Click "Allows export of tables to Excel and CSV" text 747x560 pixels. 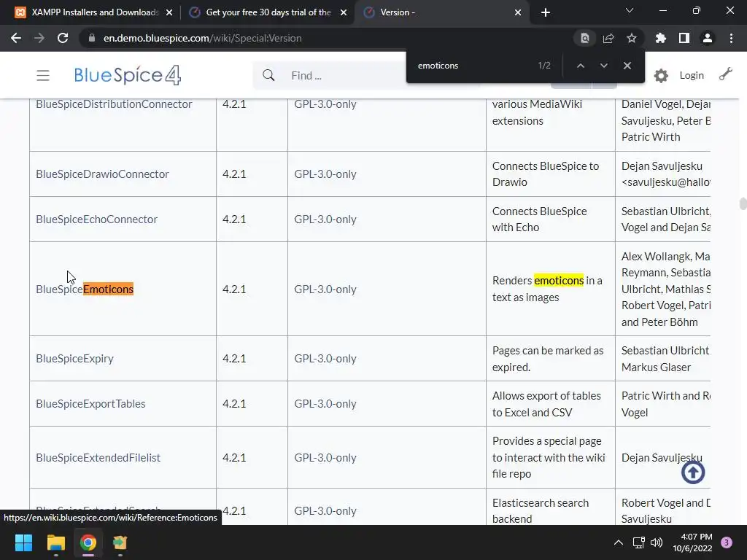point(546,404)
